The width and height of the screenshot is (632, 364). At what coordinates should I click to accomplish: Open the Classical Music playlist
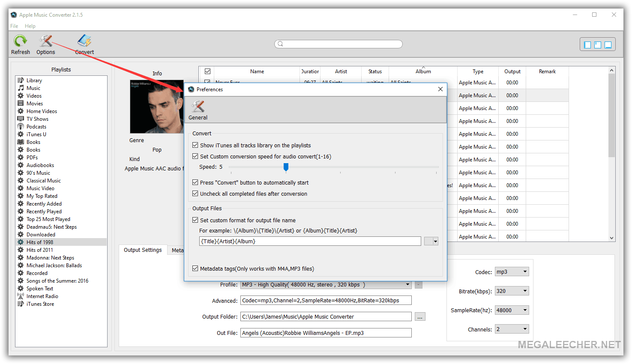[44, 181]
